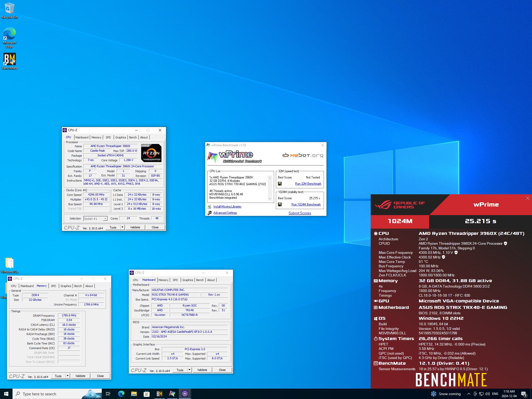Switch to Memory tab in top CPU-Z window
The width and height of the screenshot is (532, 399).
[96, 137]
